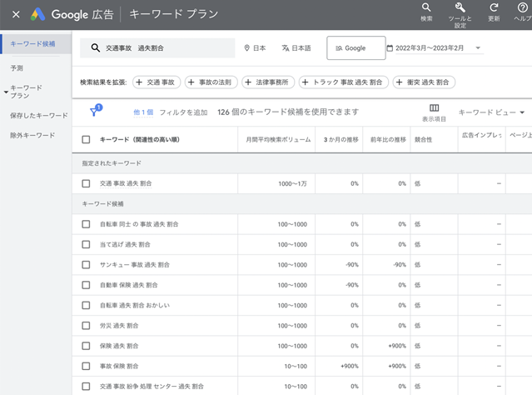Check the 自動車 保険 過失 割合 checkbox
This screenshot has height=395, width=532.
tap(87, 285)
